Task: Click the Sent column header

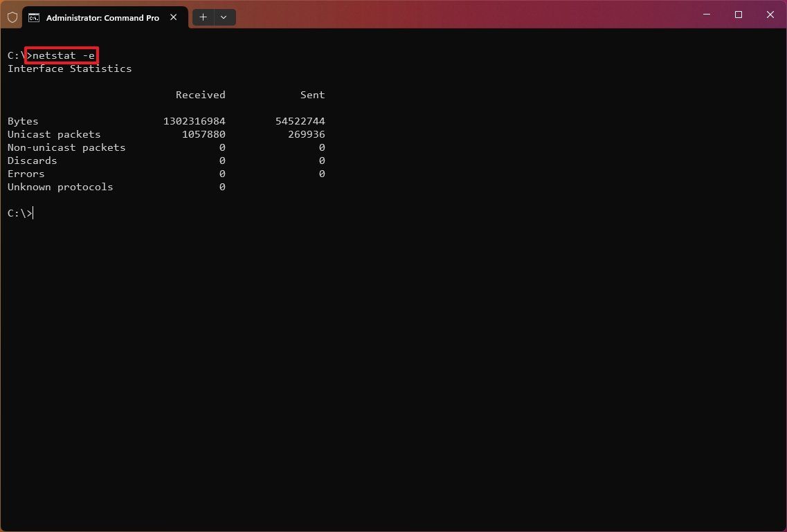Action: (312, 95)
